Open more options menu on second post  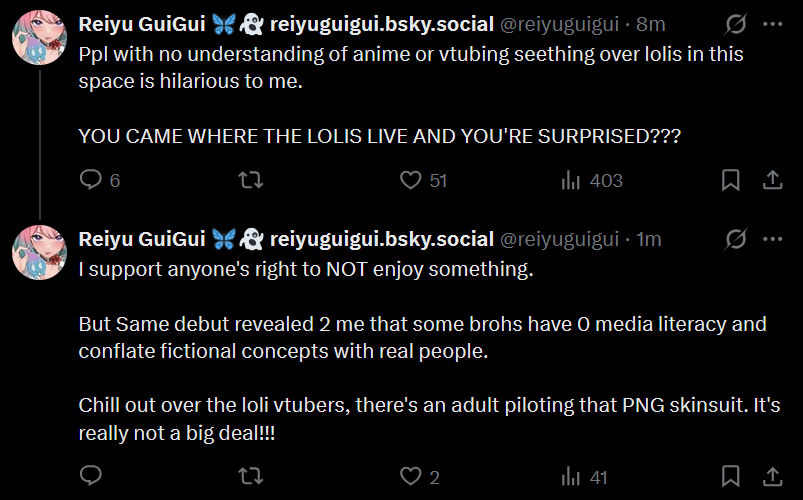(x=773, y=239)
